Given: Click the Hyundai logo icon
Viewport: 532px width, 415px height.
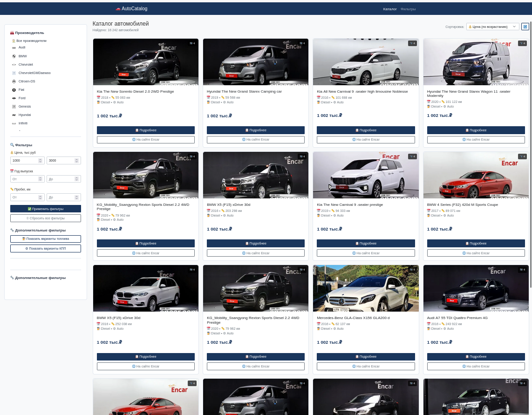Looking at the screenshot, I should 14,115.
